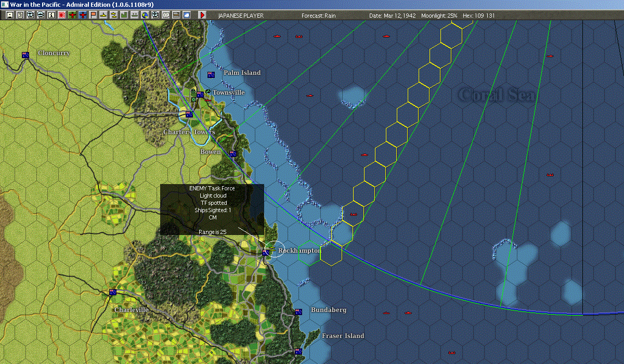Click the Charleville map label
624x364 pixels.
point(132,310)
